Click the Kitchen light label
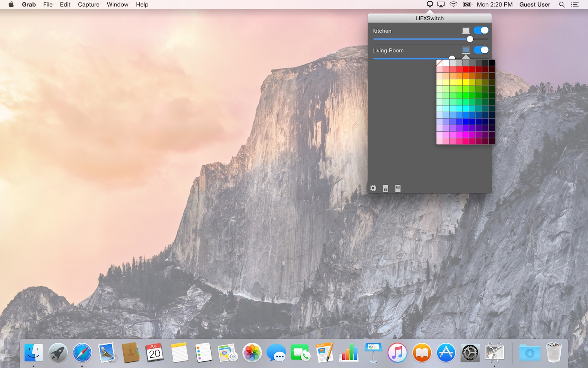588x368 pixels. tap(382, 31)
